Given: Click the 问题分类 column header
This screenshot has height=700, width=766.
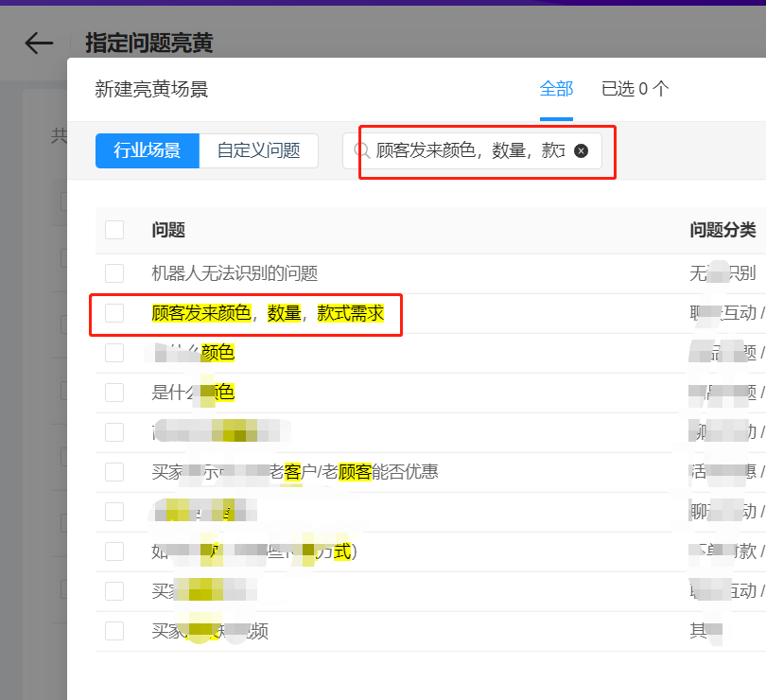Looking at the screenshot, I should click(x=722, y=230).
